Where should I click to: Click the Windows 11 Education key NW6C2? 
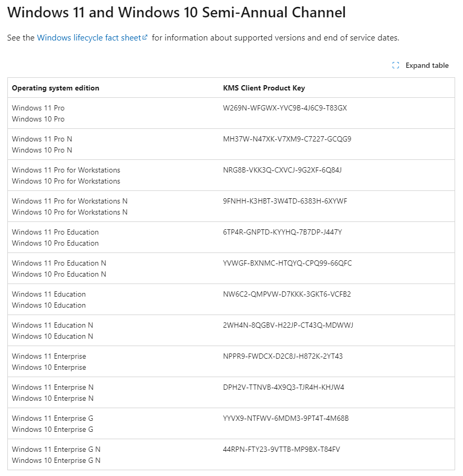(287, 294)
